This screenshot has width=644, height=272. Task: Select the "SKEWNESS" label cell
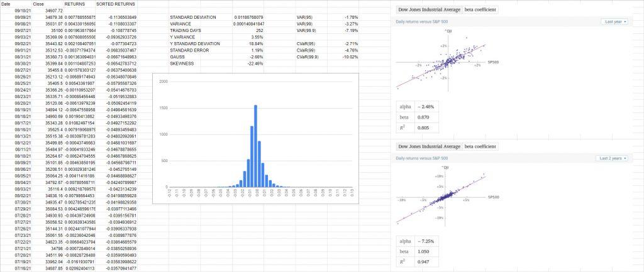pyautogui.click(x=182, y=63)
